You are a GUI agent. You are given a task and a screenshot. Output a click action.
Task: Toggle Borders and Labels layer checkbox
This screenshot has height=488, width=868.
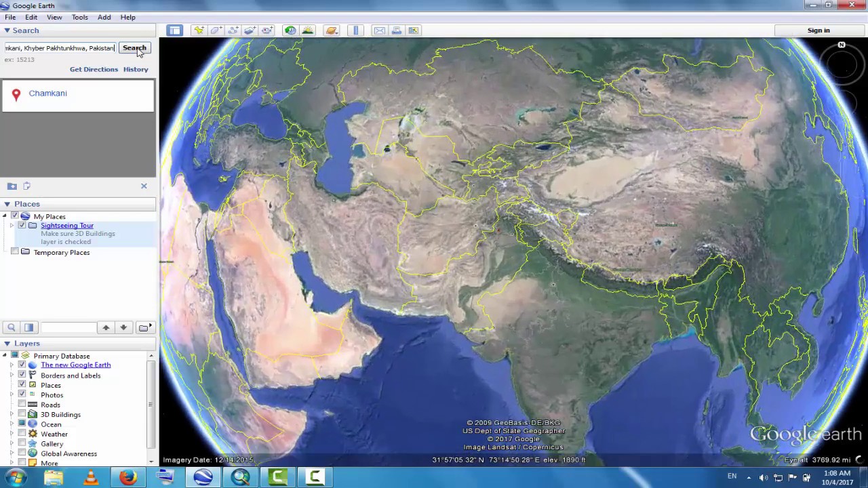(22, 375)
